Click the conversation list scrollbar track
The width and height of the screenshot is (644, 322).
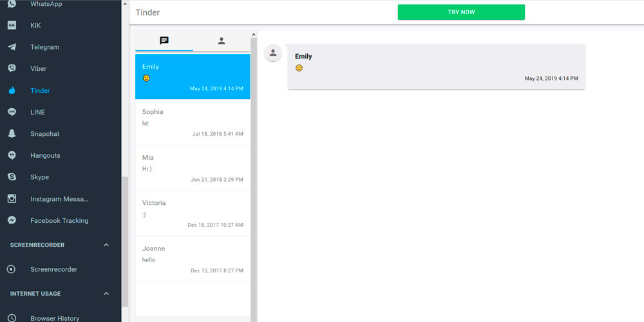click(x=253, y=180)
